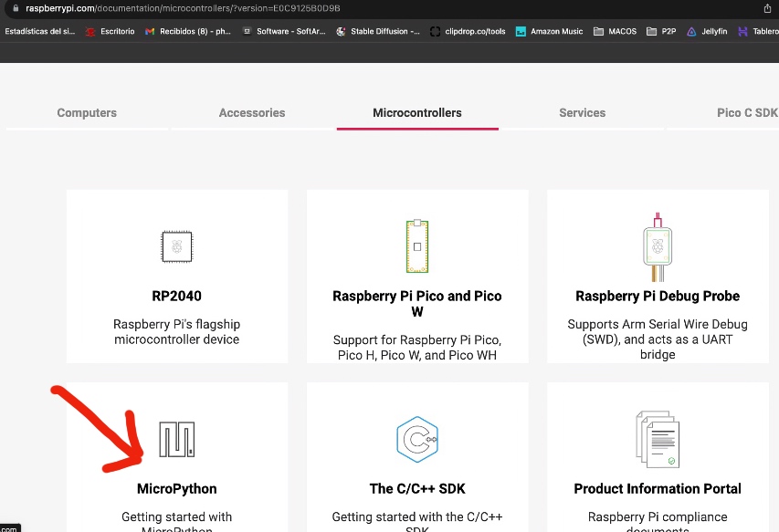Viewport: 779px width, 532px height.
Task: Open the Software - SoftAr bookmark
Action: click(284, 31)
